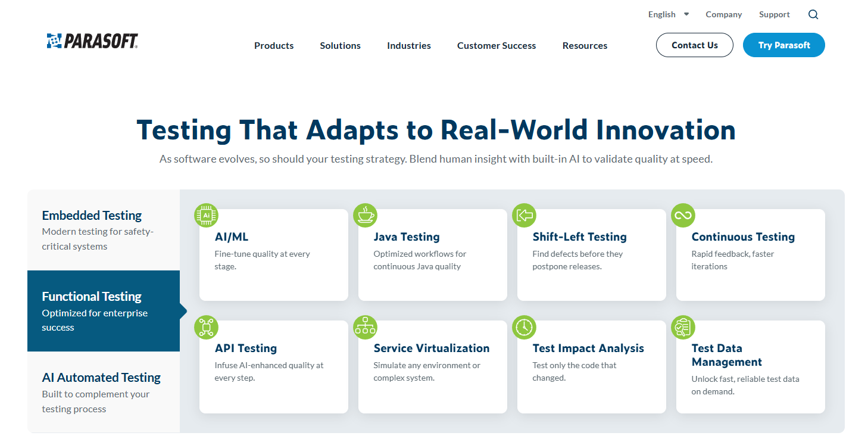Click 'Rapid feedback, faster iterations' text
The height and width of the screenshot is (445, 868).
pyautogui.click(x=733, y=260)
